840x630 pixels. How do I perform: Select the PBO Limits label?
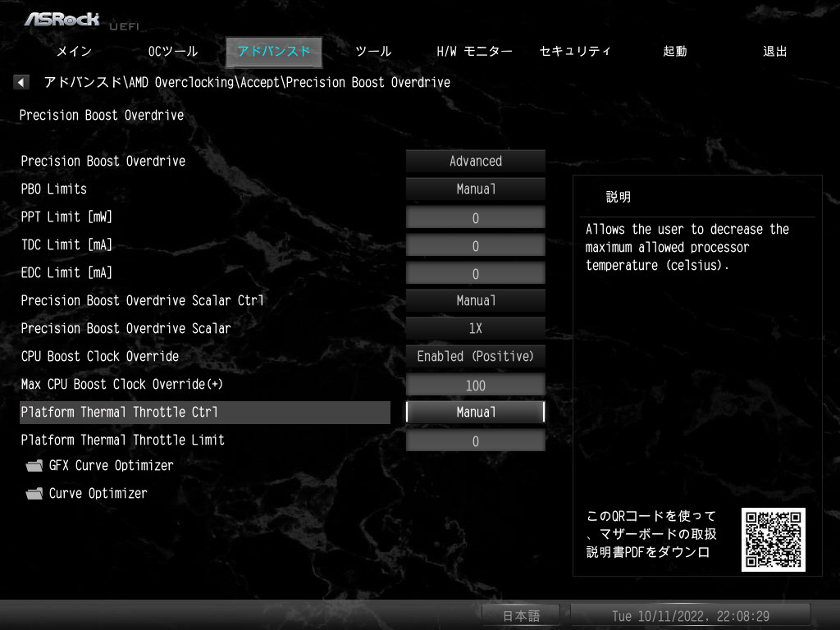coord(53,189)
